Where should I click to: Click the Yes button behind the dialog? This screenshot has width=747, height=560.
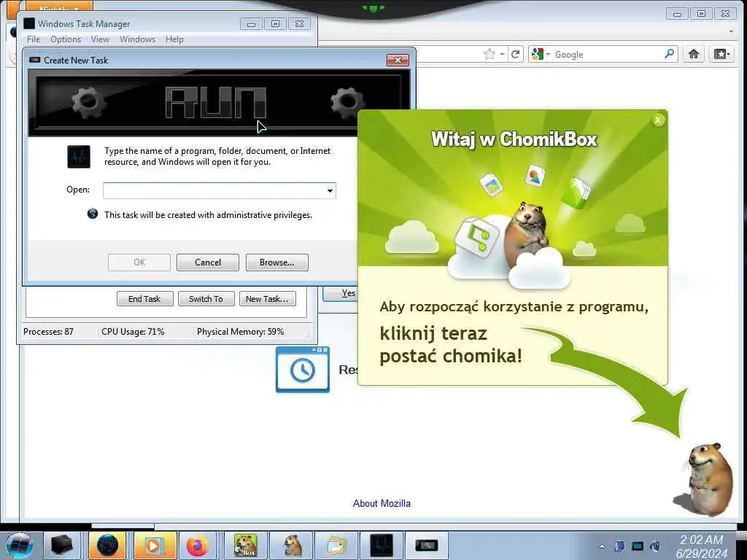coord(341,293)
